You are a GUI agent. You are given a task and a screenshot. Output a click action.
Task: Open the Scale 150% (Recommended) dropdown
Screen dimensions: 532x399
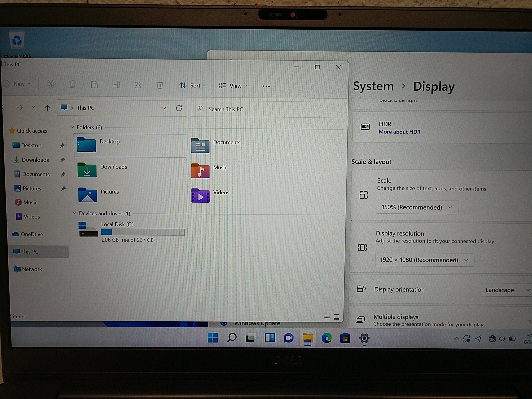pos(417,207)
